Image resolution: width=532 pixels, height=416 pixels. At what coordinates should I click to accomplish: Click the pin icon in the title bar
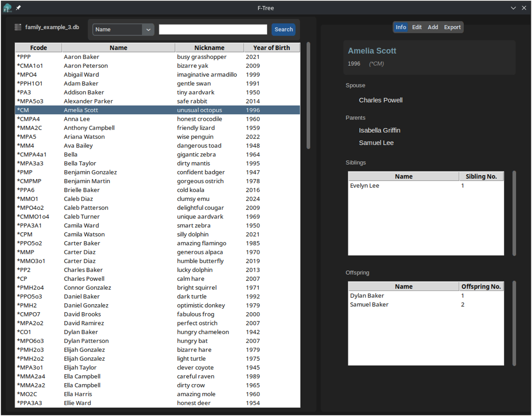click(x=18, y=8)
